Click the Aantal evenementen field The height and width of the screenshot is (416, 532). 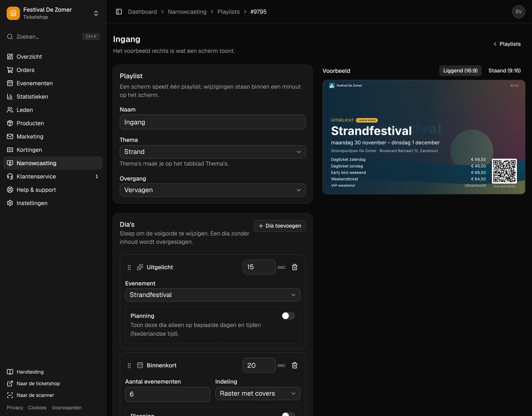coord(167,394)
